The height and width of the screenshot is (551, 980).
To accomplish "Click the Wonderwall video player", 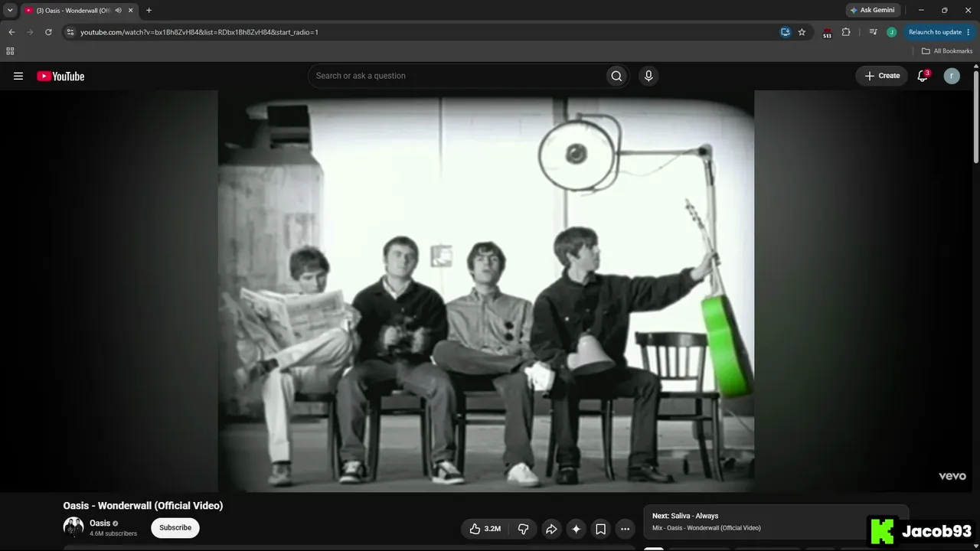I will [486, 291].
